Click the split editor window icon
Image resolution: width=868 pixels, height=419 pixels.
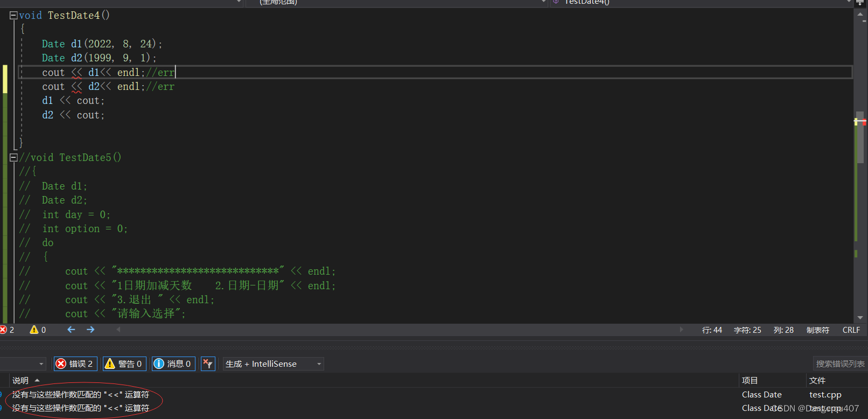(860, 3)
